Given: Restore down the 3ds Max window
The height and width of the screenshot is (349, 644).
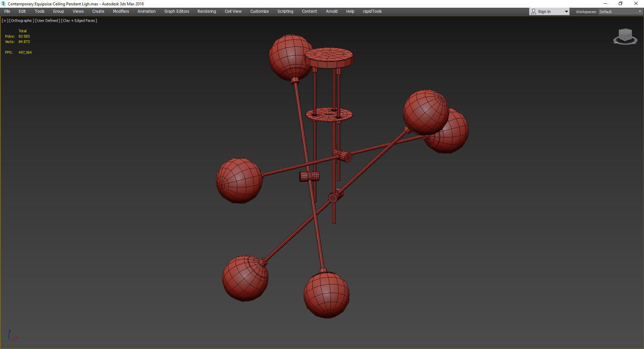Looking at the screenshot, I should tap(621, 4).
